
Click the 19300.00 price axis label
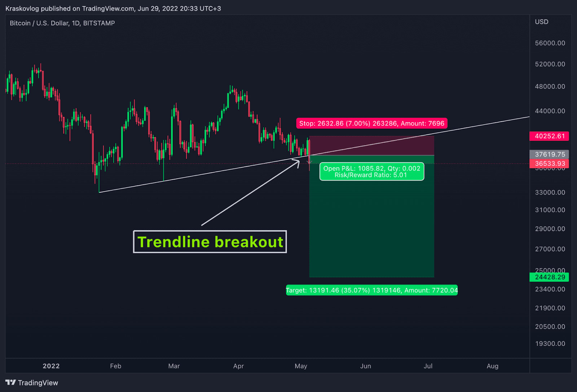tap(550, 344)
